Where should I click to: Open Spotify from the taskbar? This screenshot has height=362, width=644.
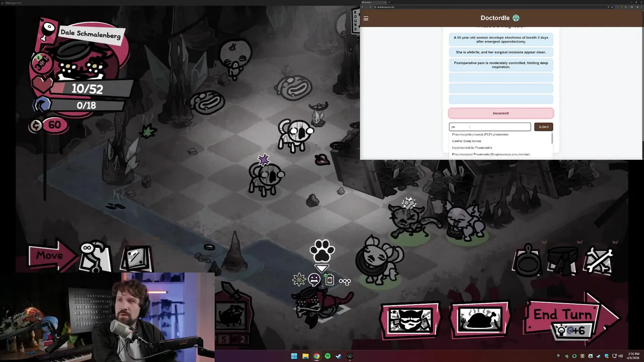tap(328, 356)
